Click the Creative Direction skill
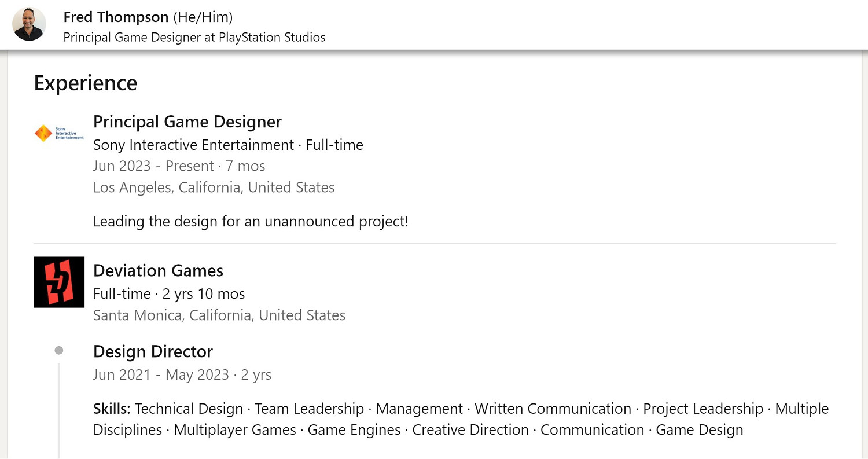 [470, 430]
